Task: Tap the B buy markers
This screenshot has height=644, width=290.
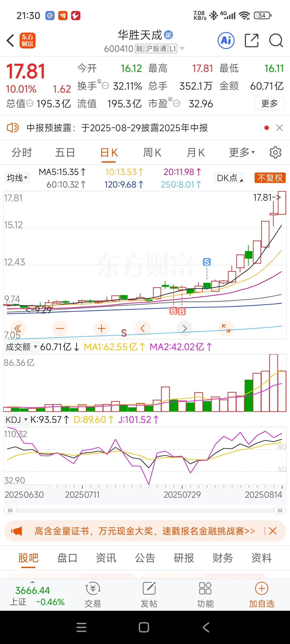Action: [x=177, y=311]
